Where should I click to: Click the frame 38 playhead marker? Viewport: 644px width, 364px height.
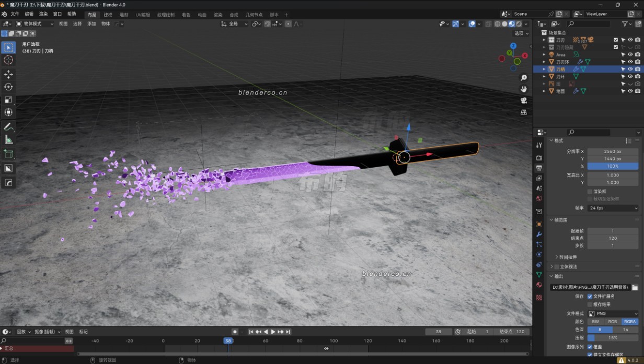[x=228, y=340]
